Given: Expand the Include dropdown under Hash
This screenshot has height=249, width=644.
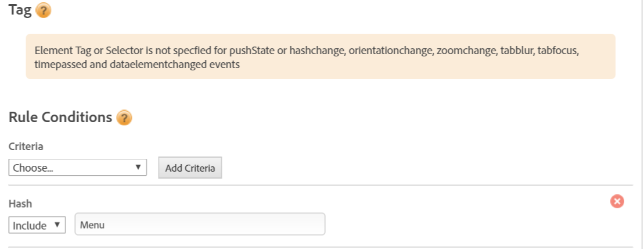Looking at the screenshot, I should pyautogui.click(x=37, y=225).
